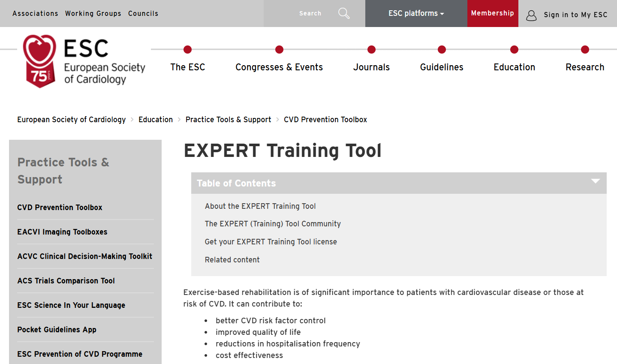Jump to About the EXPERT Training Tool
Viewport: 617px width, 364px height.
(260, 206)
